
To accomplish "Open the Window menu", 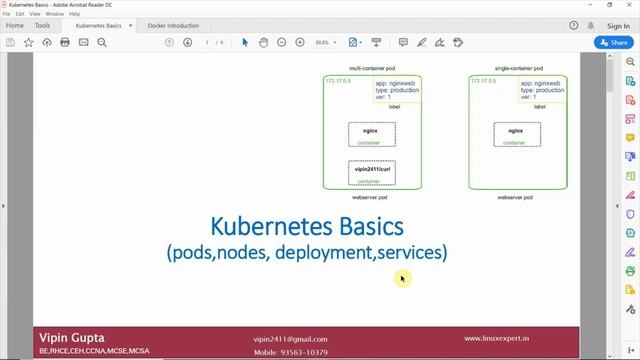I will [55, 14].
